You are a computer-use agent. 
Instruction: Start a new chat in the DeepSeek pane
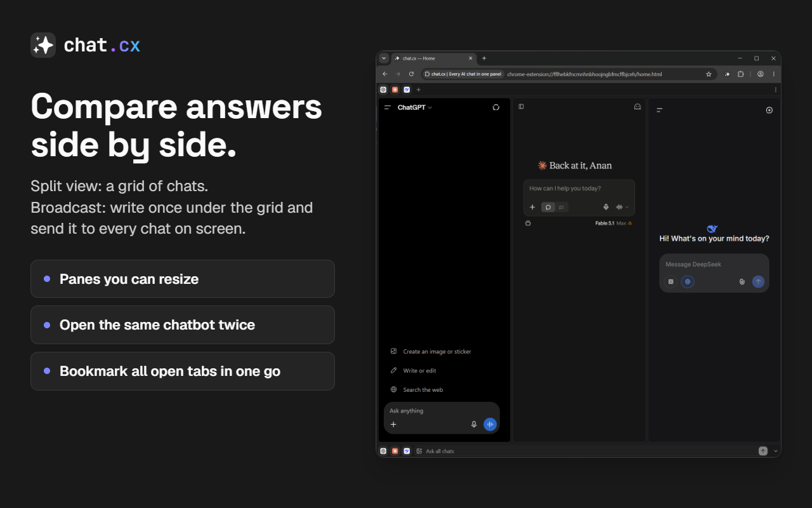pyautogui.click(x=769, y=110)
